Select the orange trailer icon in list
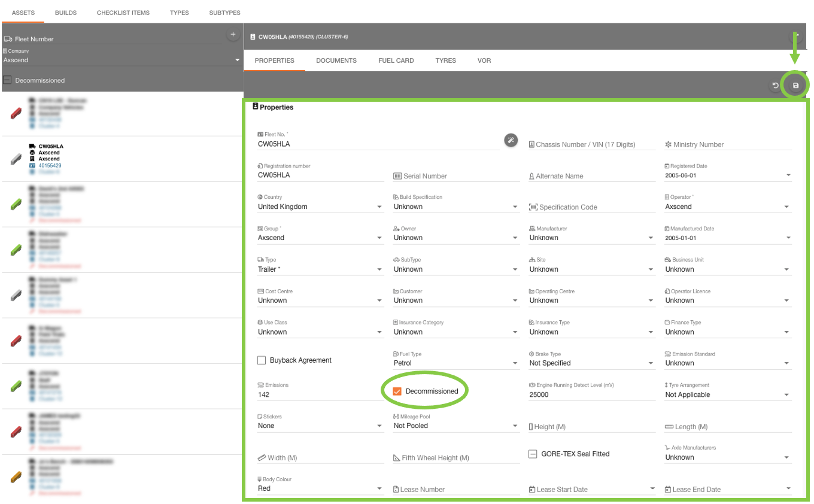This screenshot has width=814, height=504. click(17, 477)
